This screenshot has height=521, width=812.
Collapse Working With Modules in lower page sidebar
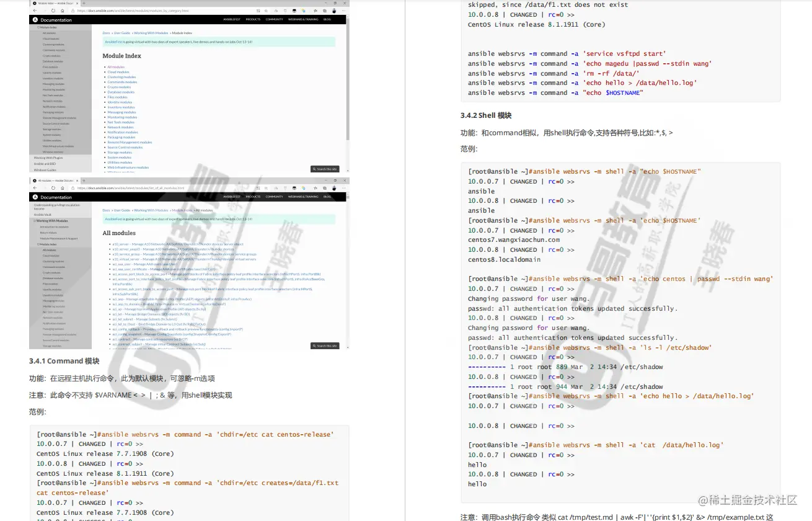point(35,221)
